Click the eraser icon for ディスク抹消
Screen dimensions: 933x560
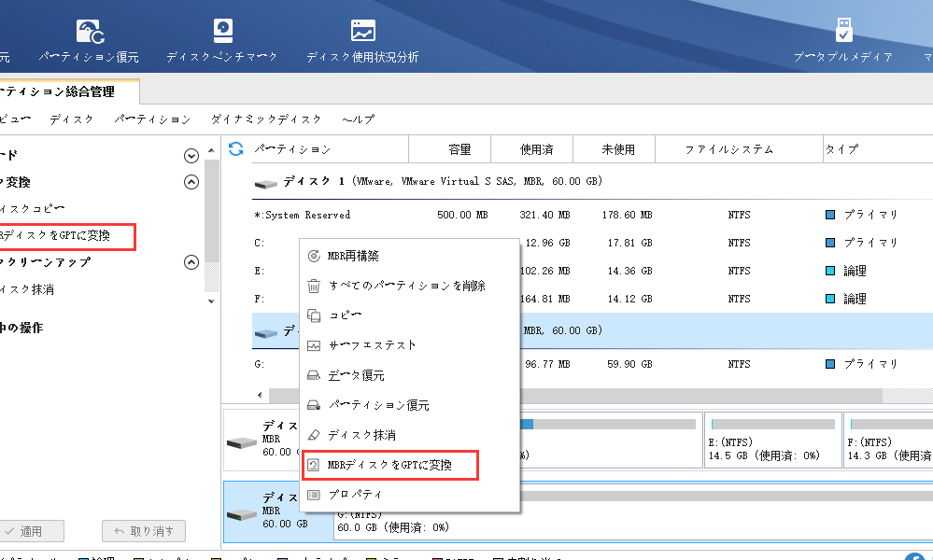(x=314, y=435)
